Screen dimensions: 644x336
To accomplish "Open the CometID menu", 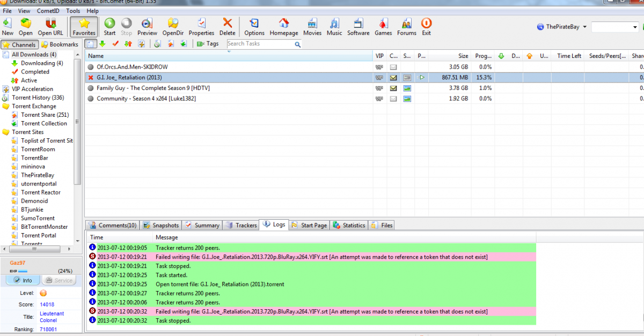I will (x=48, y=11).
